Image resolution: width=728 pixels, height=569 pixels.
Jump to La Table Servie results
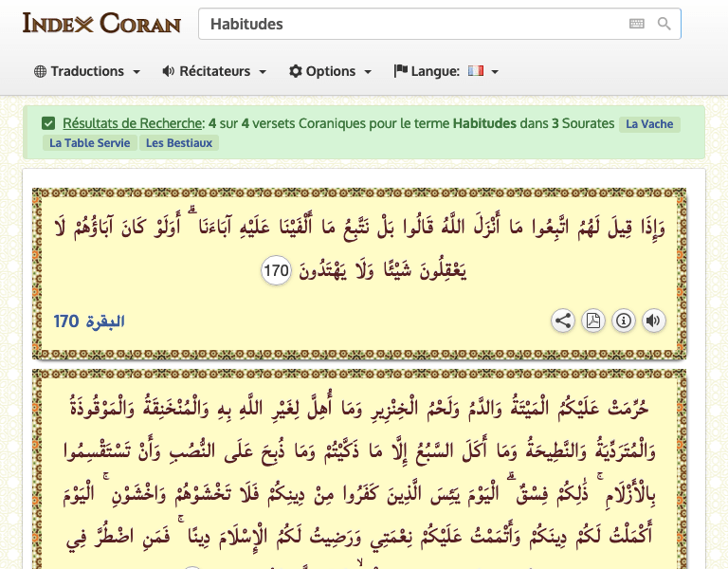88,143
